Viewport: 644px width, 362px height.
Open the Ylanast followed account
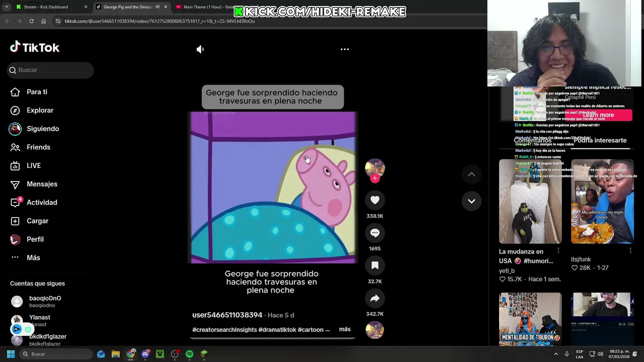coord(31,321)
